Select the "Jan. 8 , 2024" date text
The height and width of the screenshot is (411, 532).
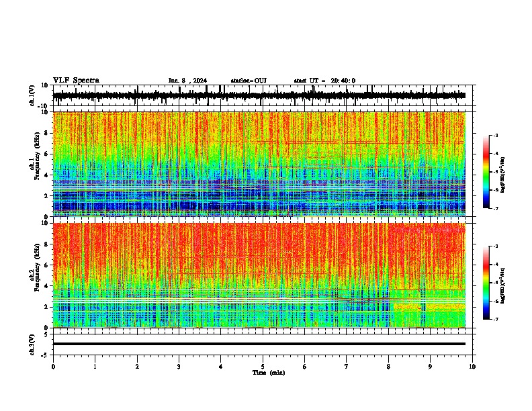pos(187,81)
